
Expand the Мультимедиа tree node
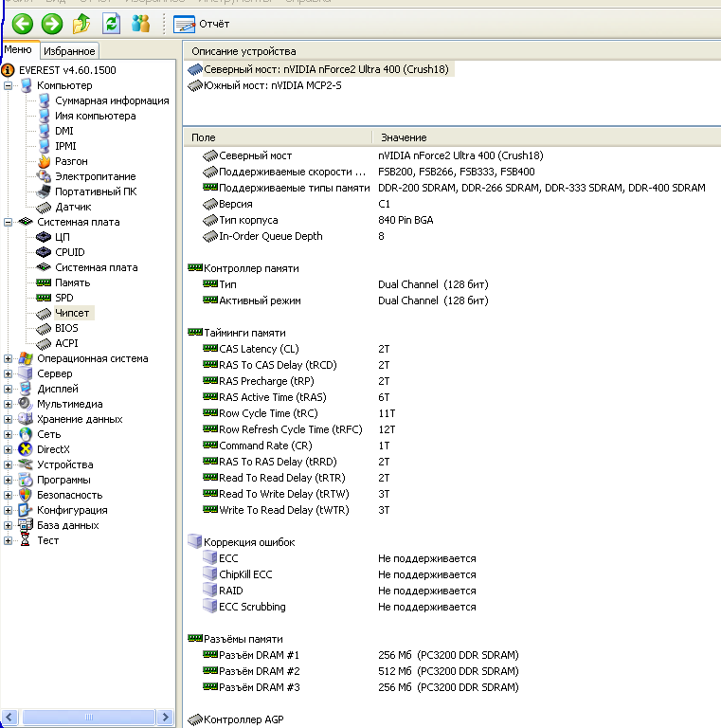coord(9,404)
